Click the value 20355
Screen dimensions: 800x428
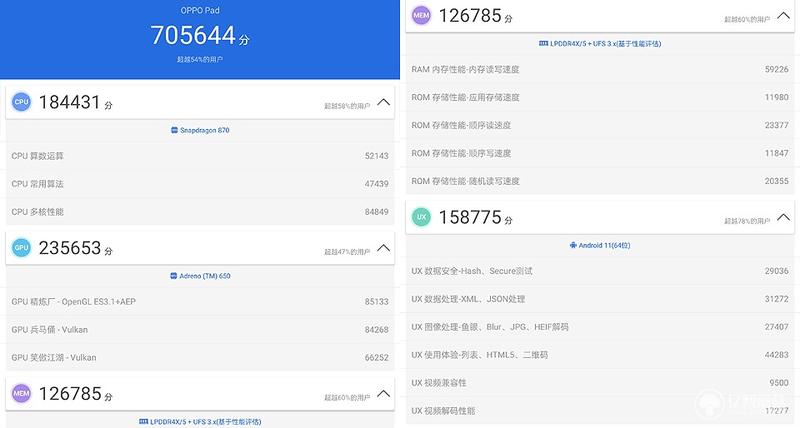[x=777, y=182]
